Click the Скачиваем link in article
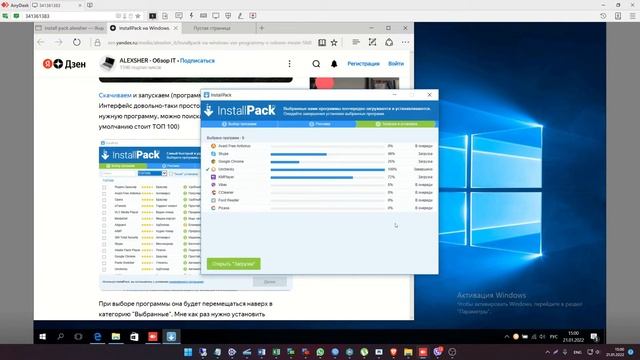The width and height of the screenshot is (640, 360). 115,95
